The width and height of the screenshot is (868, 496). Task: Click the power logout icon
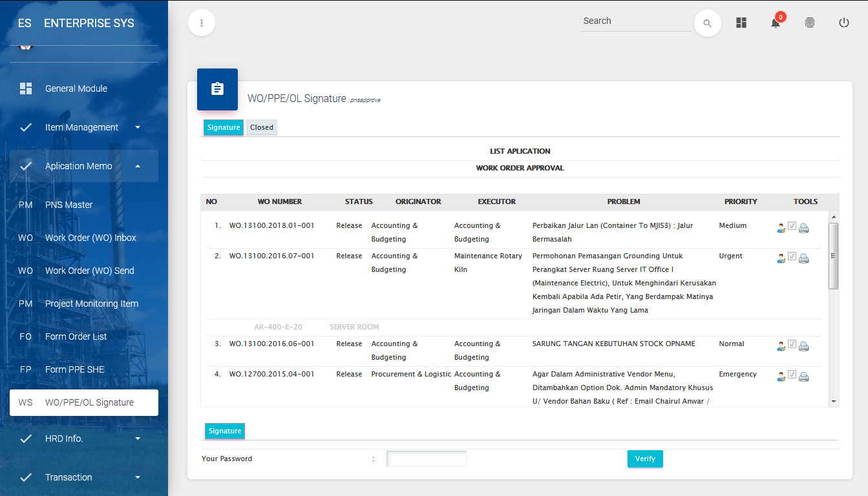pos(843,23)
